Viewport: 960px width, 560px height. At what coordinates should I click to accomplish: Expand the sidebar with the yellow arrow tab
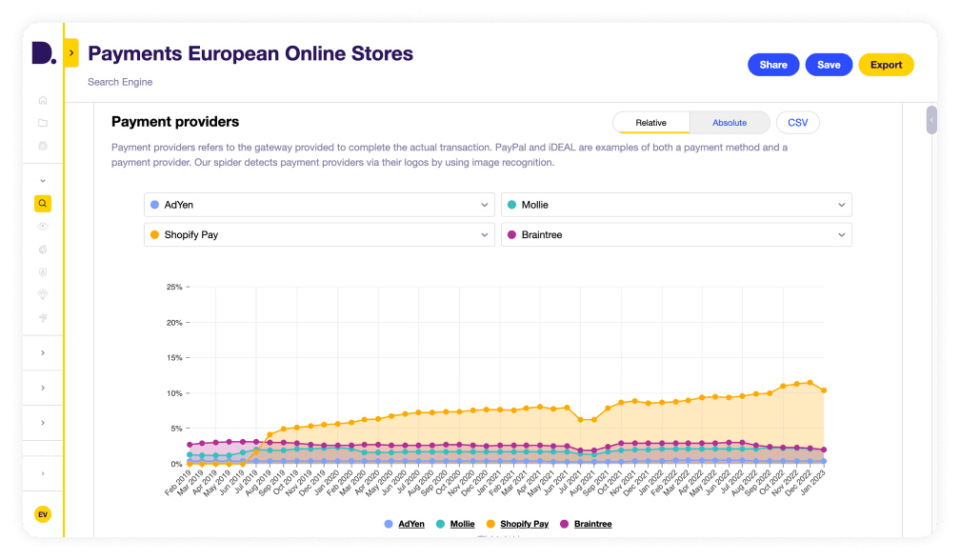click(71, 52)
